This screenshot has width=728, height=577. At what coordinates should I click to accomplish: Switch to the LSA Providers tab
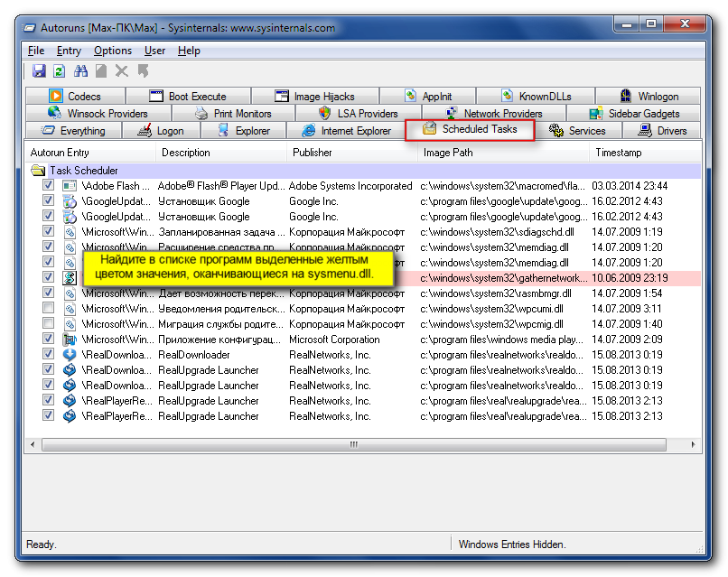pos(358,113)
